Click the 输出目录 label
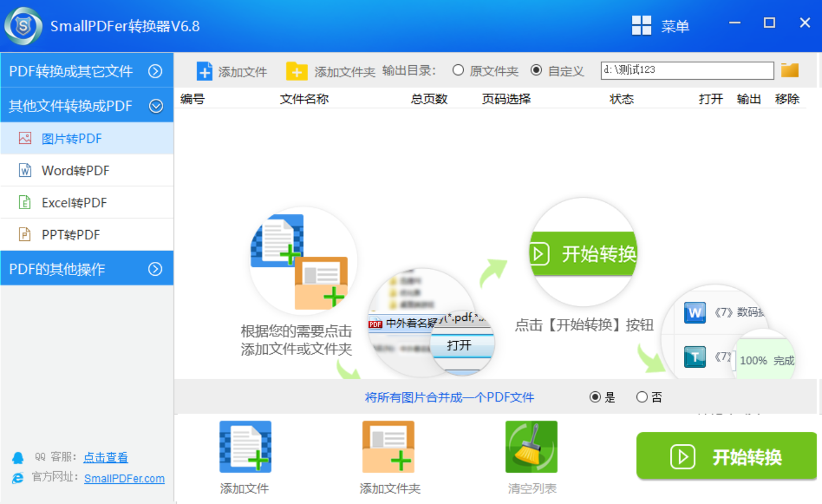The image size is (822, 504). tap(409, 71)
